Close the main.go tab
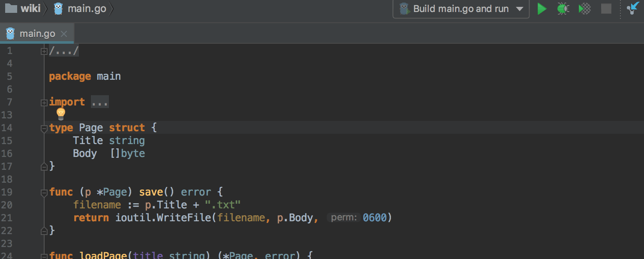The width and height of the screenshot is (644, 259). click(64, 34)
